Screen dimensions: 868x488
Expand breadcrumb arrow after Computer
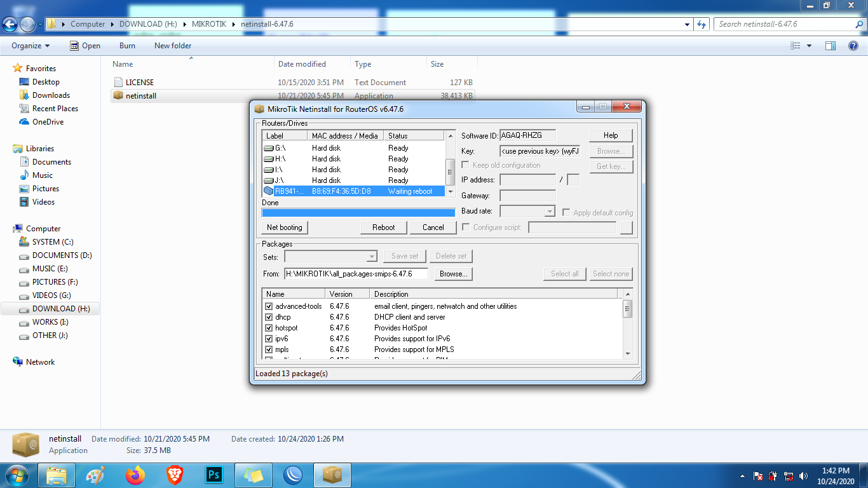[x=112, y=24]
